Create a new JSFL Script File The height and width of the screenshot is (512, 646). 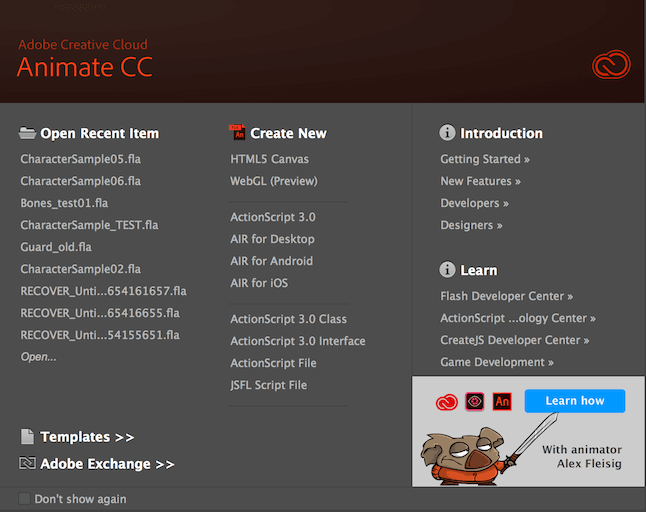(269, 385)
